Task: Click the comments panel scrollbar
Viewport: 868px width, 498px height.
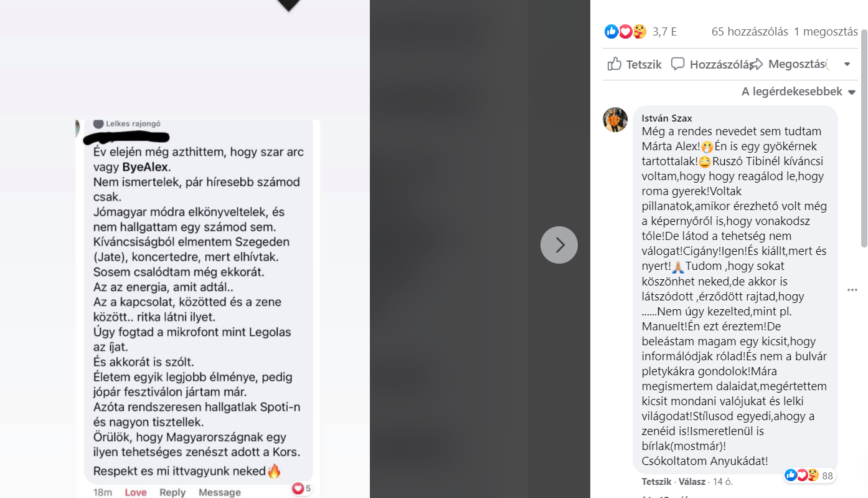Action: 864,137
